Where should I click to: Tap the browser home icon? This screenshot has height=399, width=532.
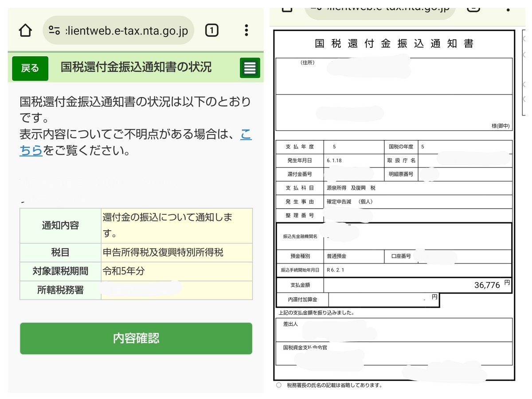pyautogui.click(x=25, y=30)
